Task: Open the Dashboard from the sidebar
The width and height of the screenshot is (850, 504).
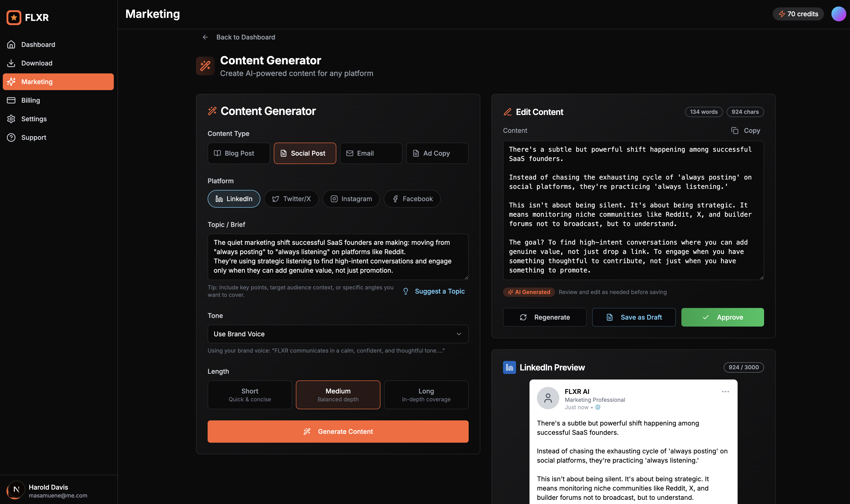Action: pos(38,45)
